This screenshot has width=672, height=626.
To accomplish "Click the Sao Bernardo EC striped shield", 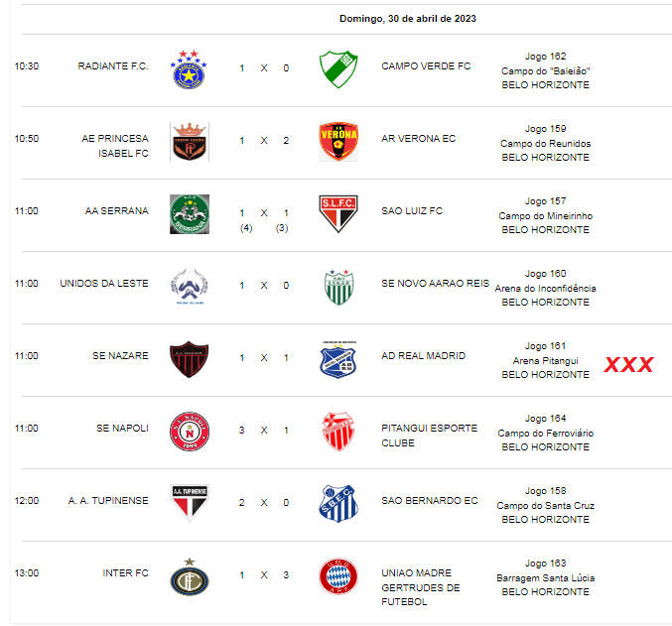I will point(338,504).
